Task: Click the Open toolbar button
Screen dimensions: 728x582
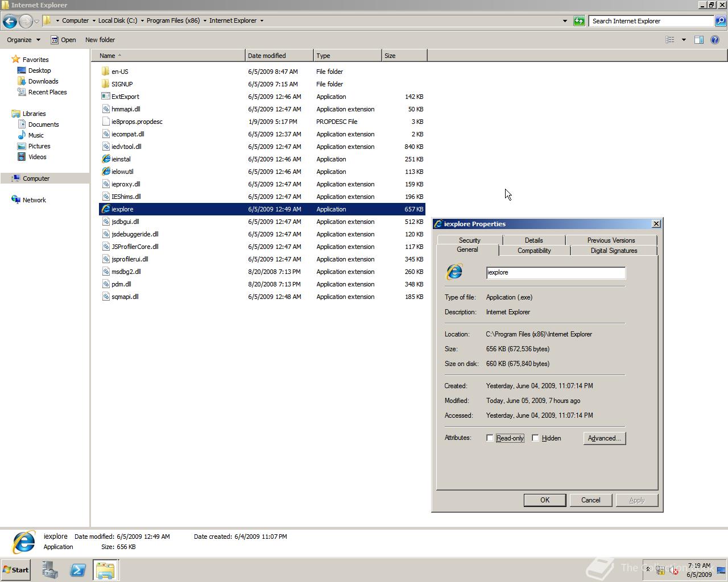Action: (63, 40)
